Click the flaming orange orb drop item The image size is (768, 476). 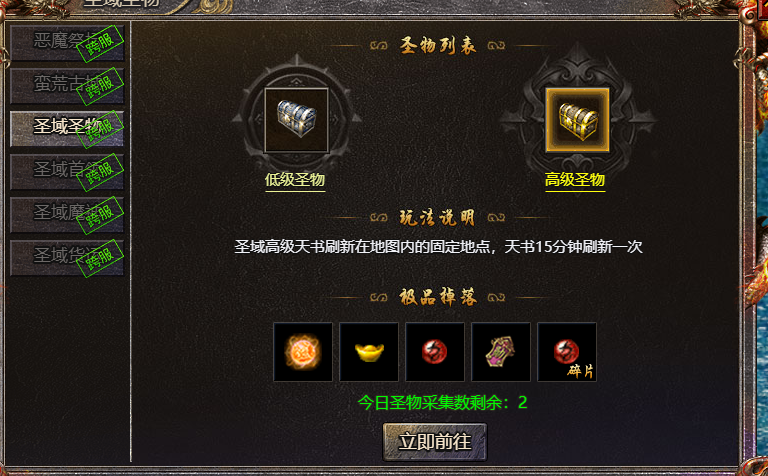pos(303,352)
